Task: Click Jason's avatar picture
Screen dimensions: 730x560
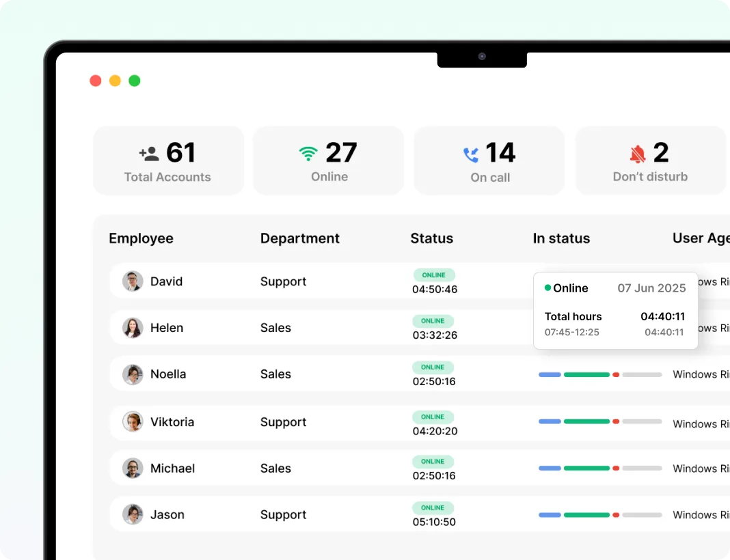Action: click(132, 514)
